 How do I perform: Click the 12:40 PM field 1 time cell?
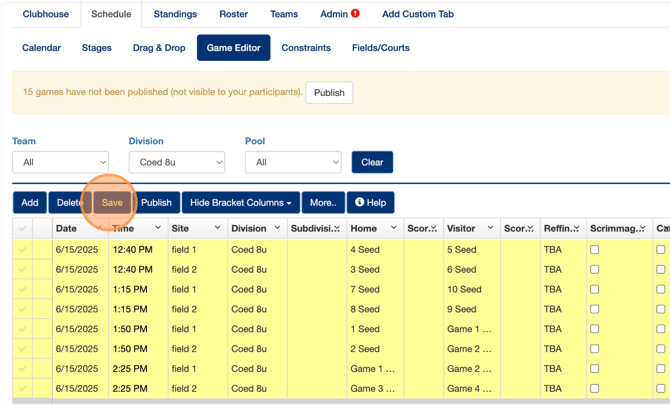132,250
